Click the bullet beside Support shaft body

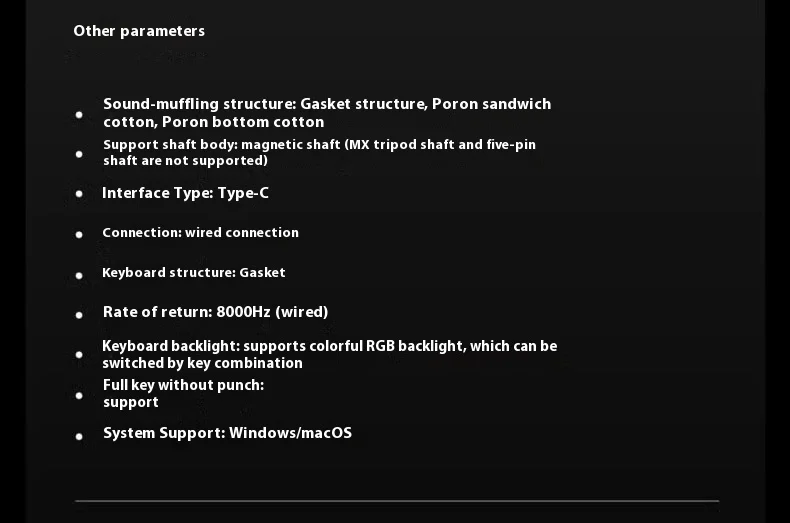(79, 154)
